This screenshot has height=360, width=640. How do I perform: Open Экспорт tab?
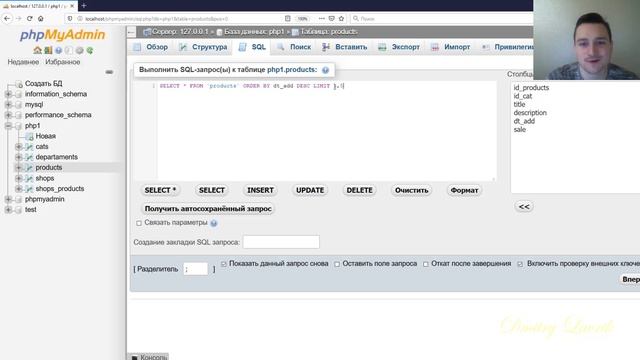coord(399,47)
